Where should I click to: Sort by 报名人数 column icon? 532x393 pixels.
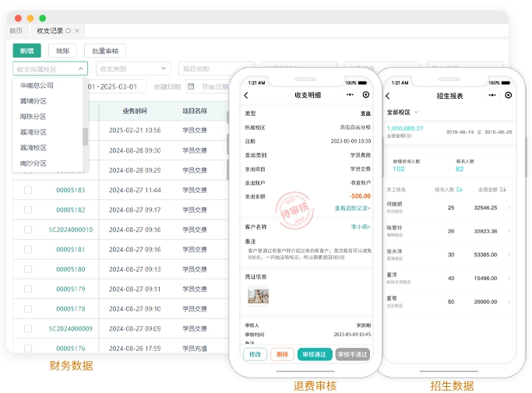(459, 190)
